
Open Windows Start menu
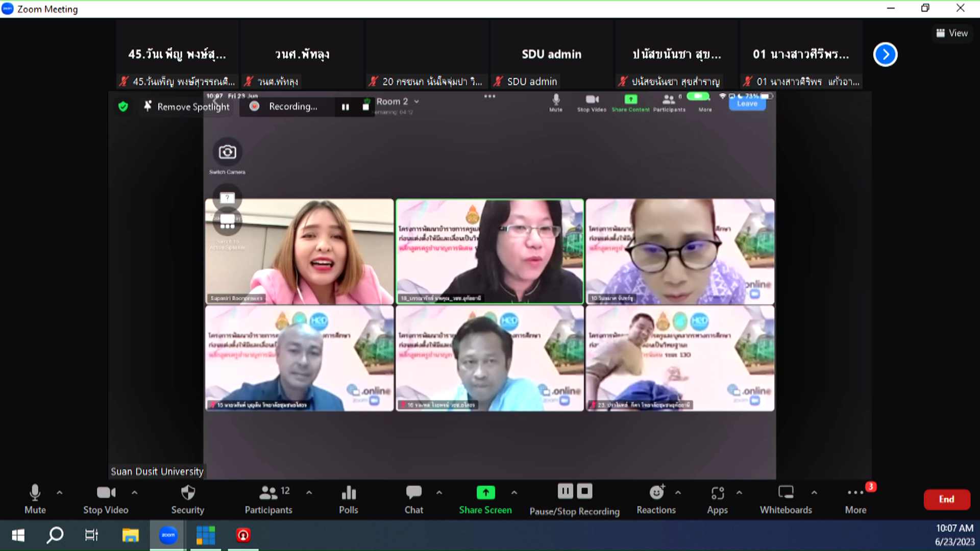pos(18,535)
